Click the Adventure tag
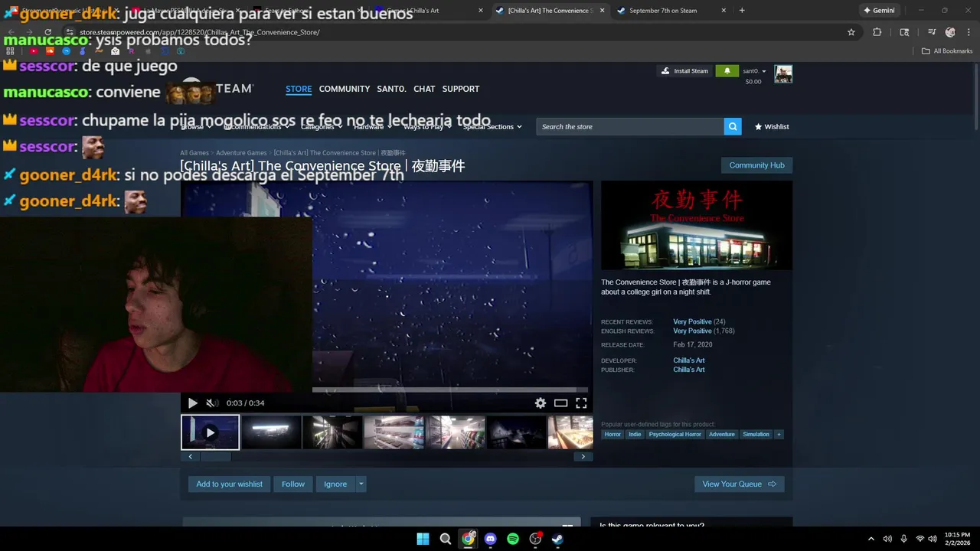 point(721,435)
